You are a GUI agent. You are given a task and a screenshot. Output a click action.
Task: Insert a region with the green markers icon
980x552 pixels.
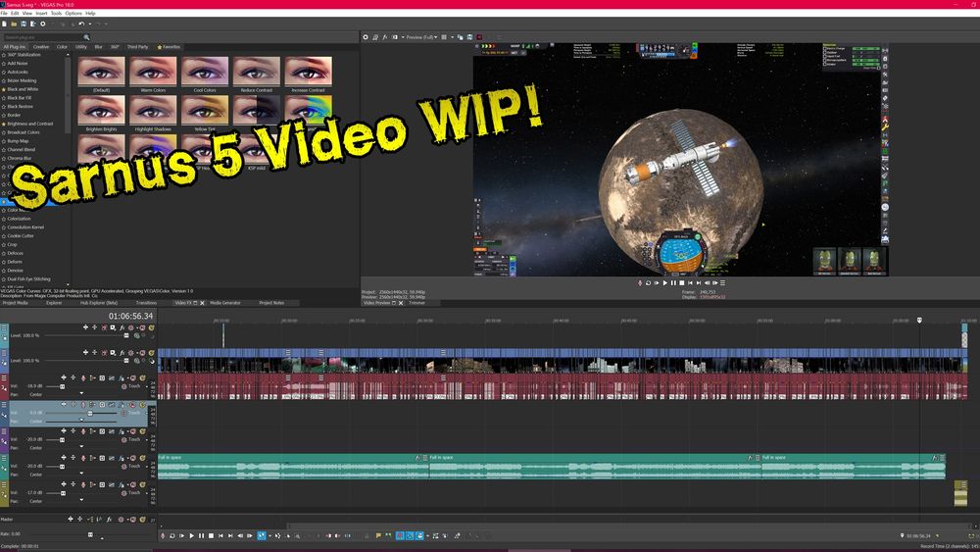388,535
